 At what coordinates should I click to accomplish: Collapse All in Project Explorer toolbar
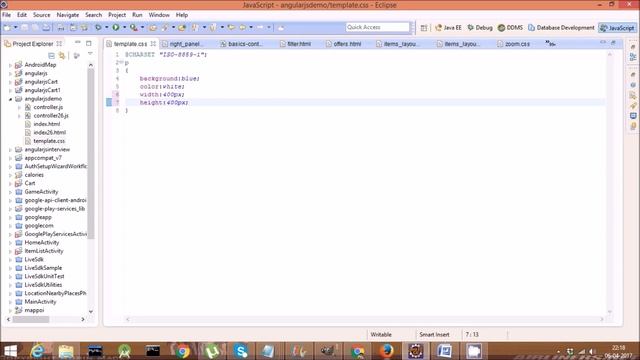[51, 55]
